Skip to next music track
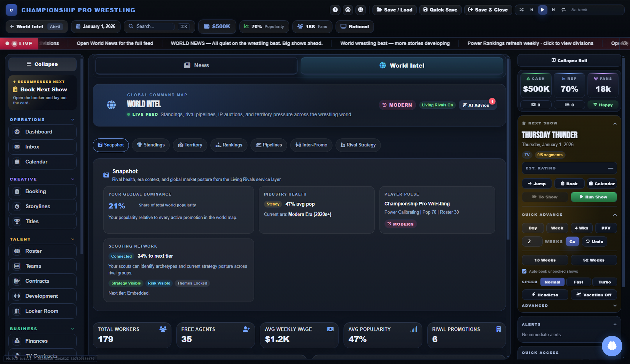The height and width of the screenshot is (364, 630). tap(553, 10)
